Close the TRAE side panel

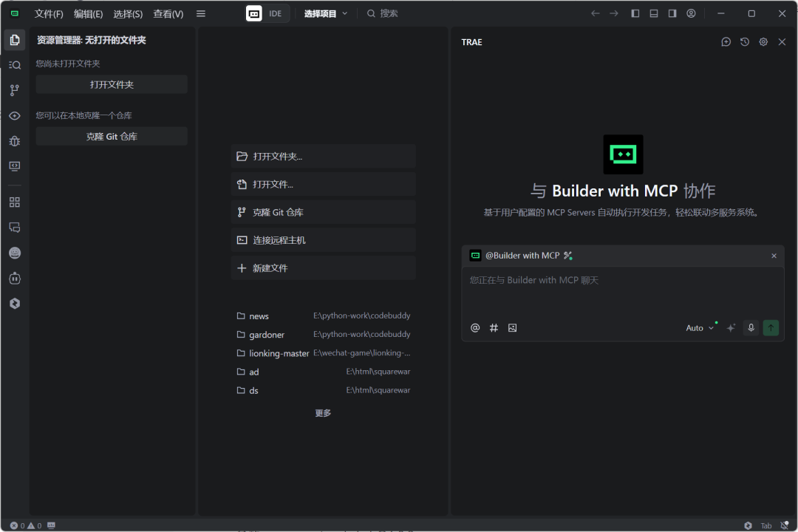pos(782,41)
